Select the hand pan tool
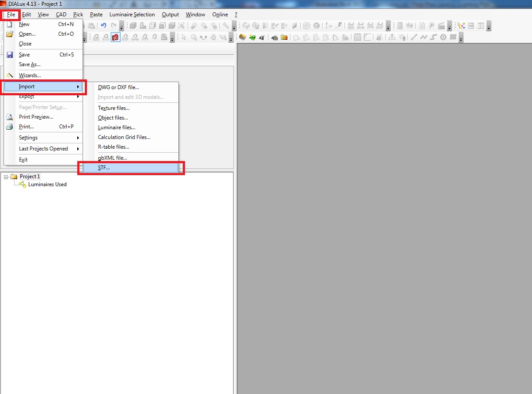The width and height of the screenshot is (532, 394). pos(213,37)
